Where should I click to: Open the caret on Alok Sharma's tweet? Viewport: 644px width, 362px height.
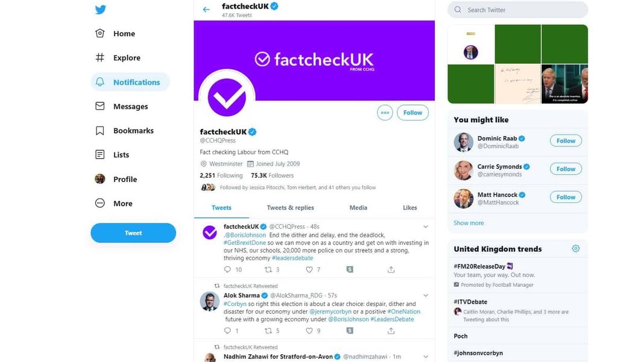[x=426, y=295]
